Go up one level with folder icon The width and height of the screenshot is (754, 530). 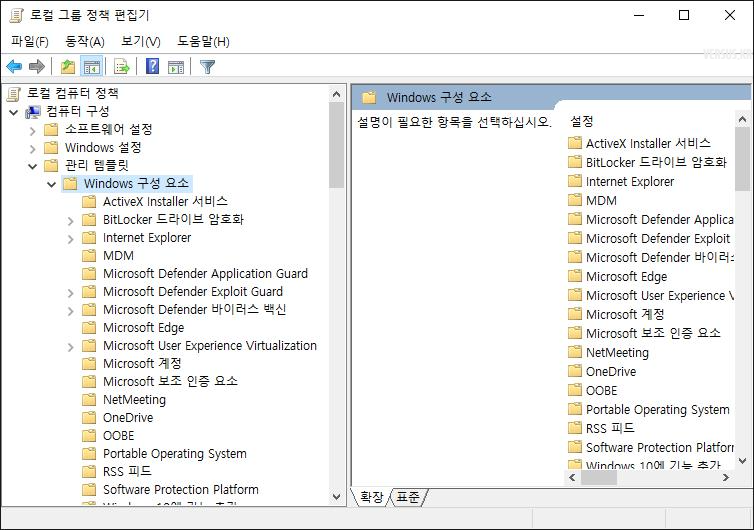(x=68, y=66)
